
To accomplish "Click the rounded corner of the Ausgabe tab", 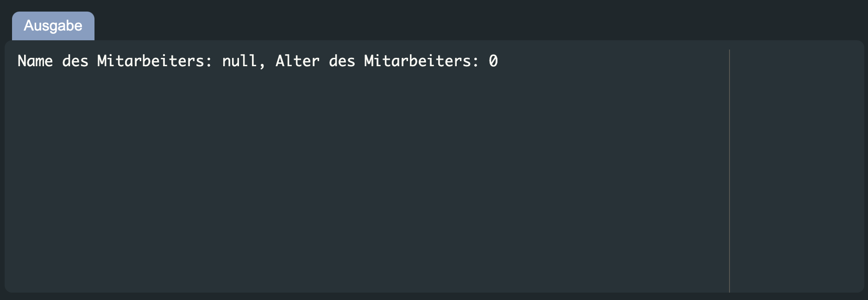I will (16, 14).
